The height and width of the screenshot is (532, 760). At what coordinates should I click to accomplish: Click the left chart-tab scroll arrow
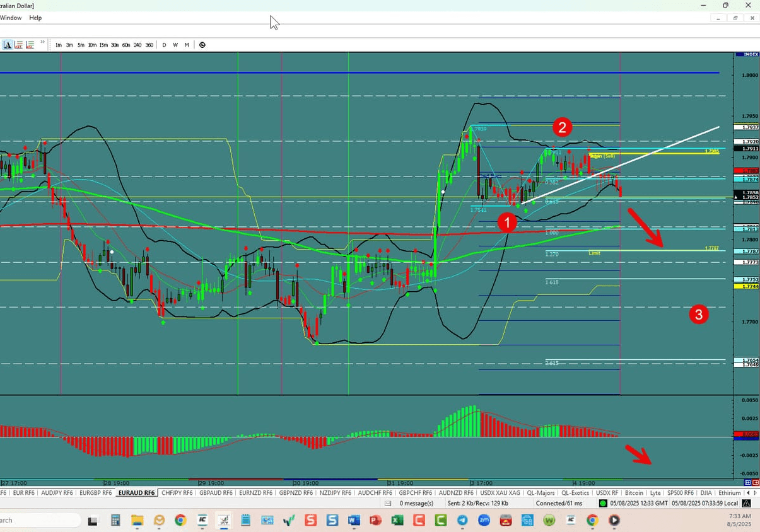tap(749, 493)
